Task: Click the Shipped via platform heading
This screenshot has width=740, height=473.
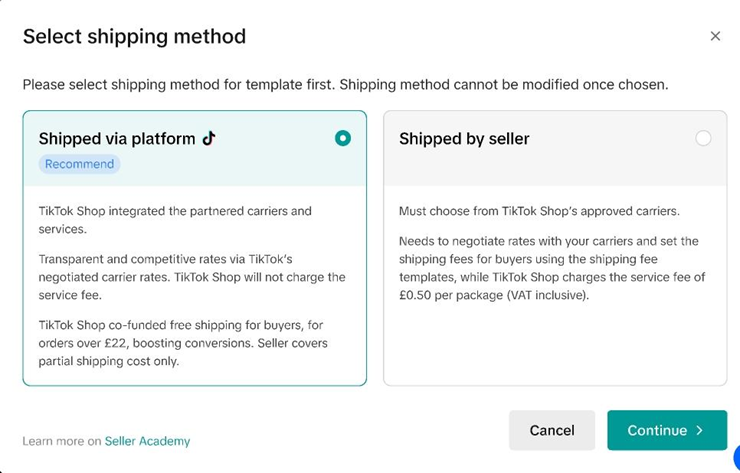Action: 117,139
